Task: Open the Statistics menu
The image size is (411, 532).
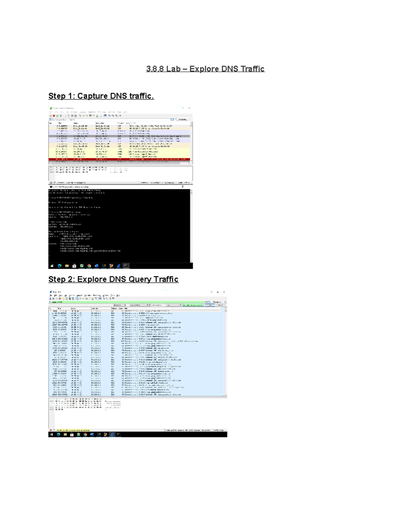Action: pyautogui.click(x=88, y=295)
